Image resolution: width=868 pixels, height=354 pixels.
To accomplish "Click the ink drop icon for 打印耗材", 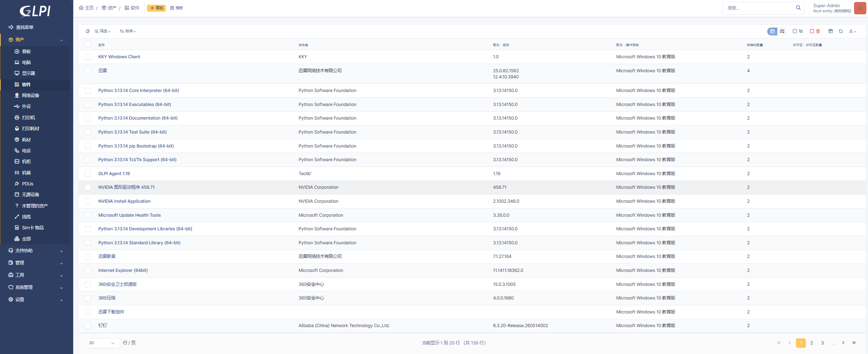I will (17, 128).
